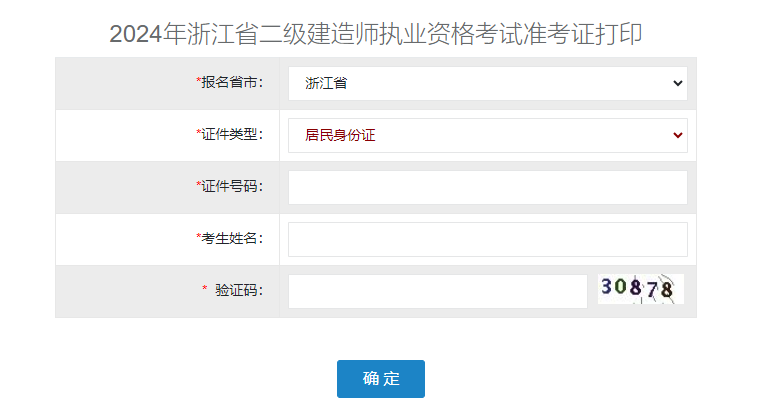
Task: Click red asterisk beside 验证码
Action: tap(205, 290)
